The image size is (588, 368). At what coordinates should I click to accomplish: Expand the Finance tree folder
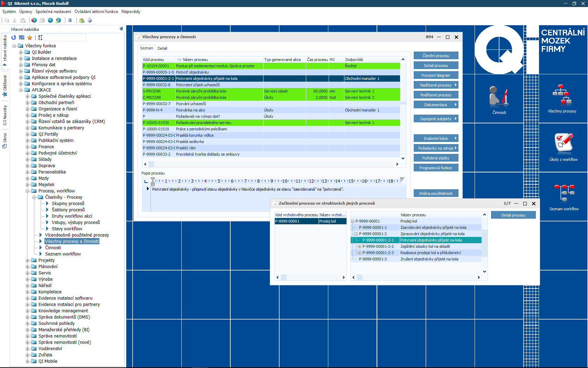(x=28, y=147)
